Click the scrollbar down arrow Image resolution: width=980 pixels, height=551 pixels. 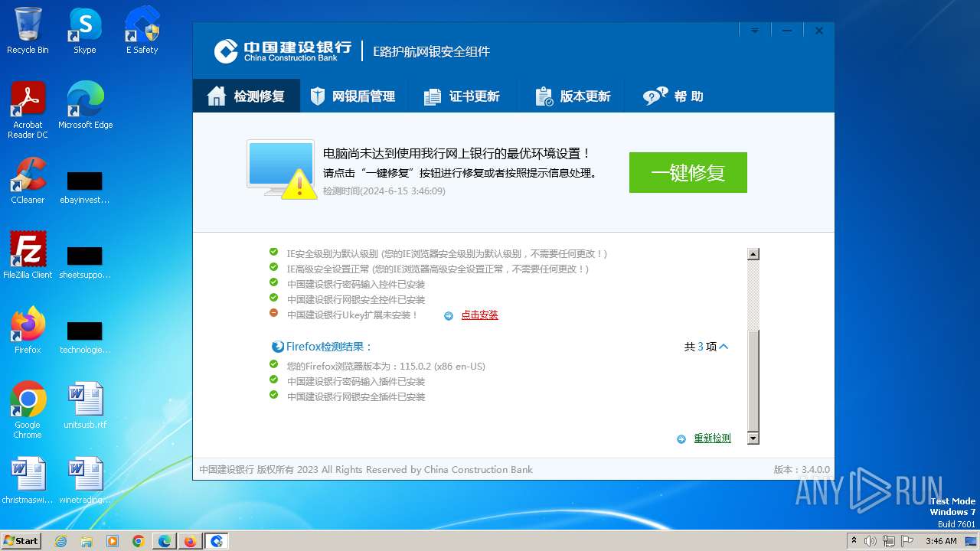[x=753, y=439]
